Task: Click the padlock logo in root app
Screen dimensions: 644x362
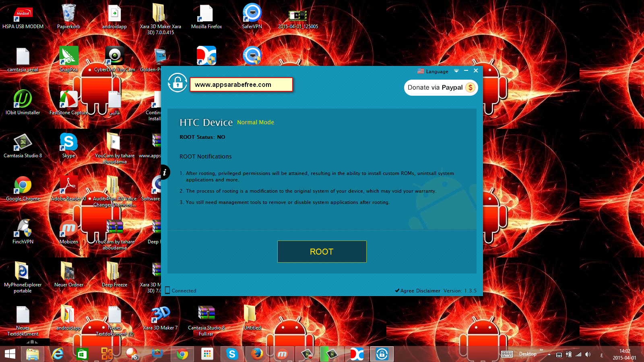Action: point(178,83)
